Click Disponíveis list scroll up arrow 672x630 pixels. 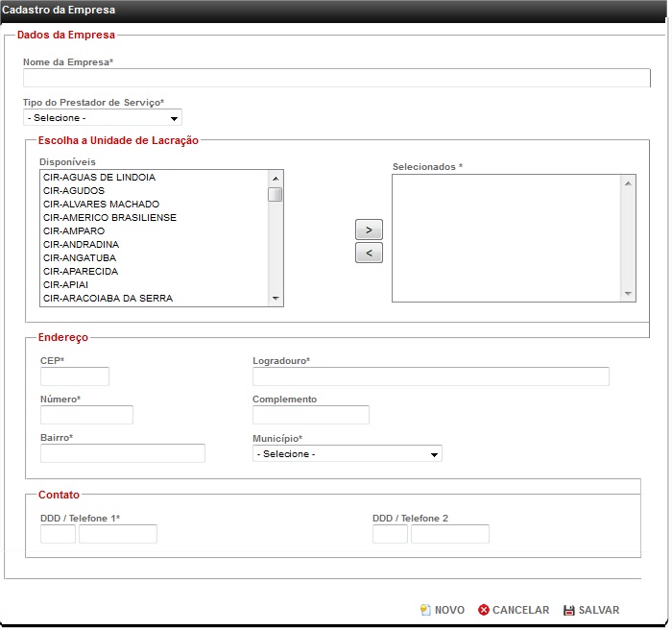(x=276, y=179)
